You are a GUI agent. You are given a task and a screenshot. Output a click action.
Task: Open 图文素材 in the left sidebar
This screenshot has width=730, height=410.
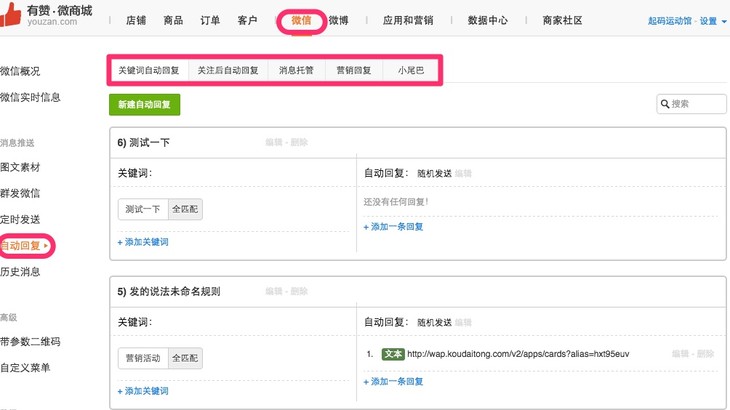(21, 167)
